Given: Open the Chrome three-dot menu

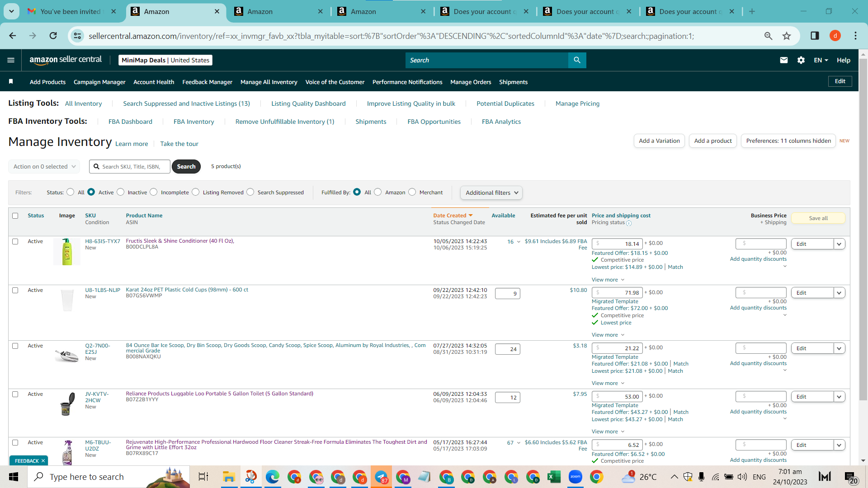Looking at the screenshot, I should pyautogui.click(x=855, y=36).
